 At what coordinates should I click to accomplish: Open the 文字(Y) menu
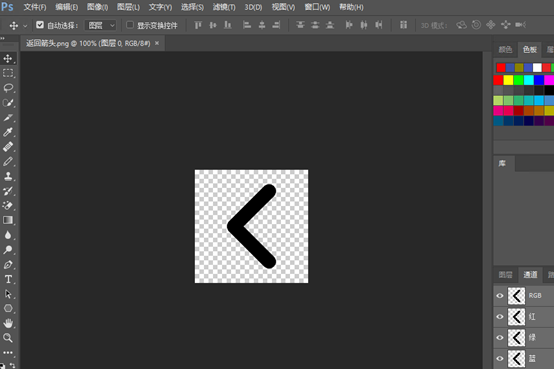[x=160, y=7]
